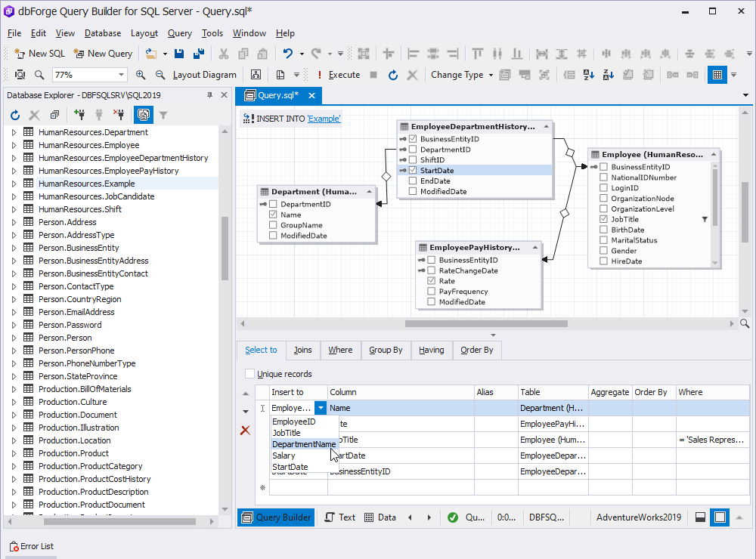Click the red X delete row icon

(245, 430)
